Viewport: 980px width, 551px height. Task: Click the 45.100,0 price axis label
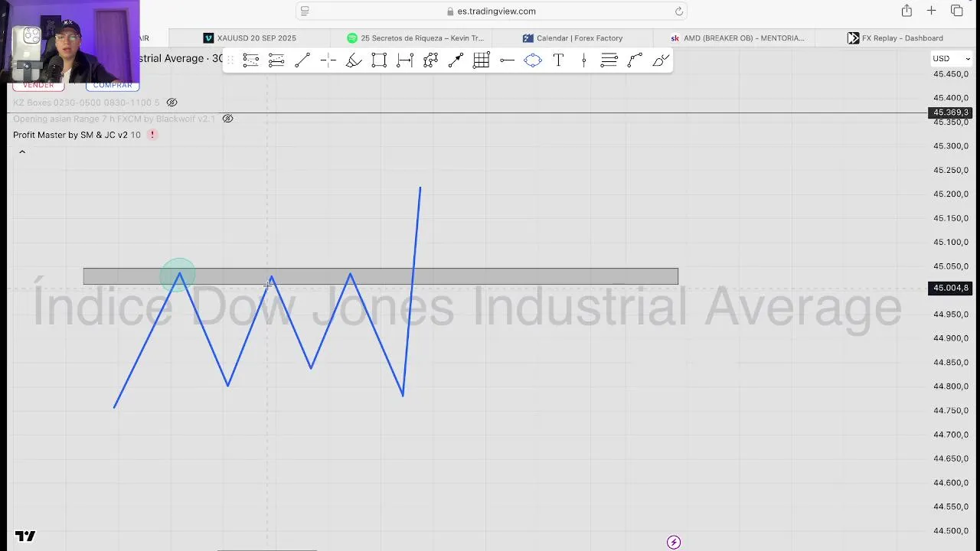click(x=951, y=243)
